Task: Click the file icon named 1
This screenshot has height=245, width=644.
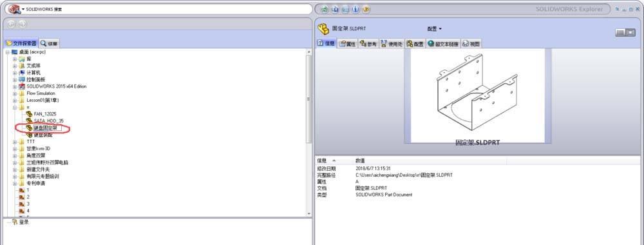Action: (x=22, y=190)
